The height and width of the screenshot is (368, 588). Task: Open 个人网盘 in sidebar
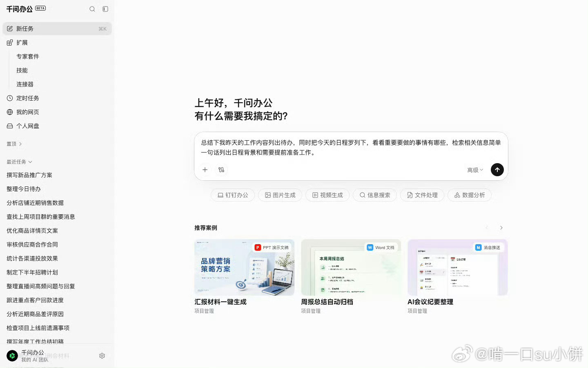tap(57, 126)
